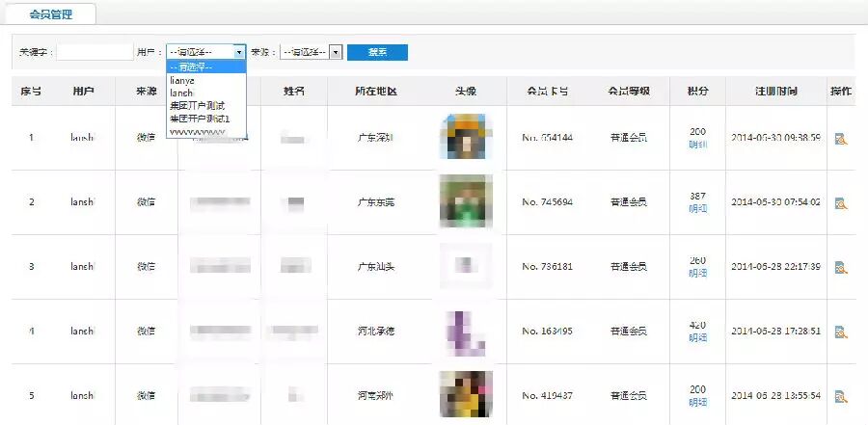Switch to the 会员管理 tab

(51, 14)
